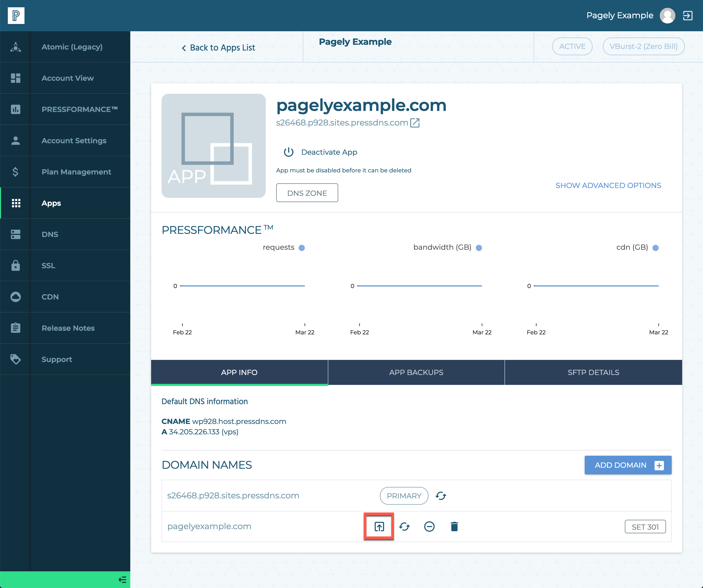Click the CNAME wp928.host.pressdns.com text
Viewport: 703px width, 588px height.
[224, 421]
